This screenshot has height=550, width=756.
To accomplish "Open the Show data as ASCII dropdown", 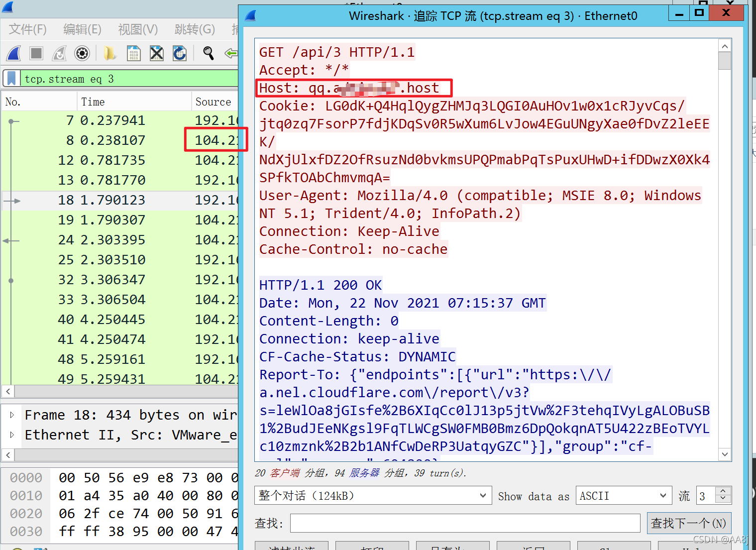I will (x=624, y=496).
